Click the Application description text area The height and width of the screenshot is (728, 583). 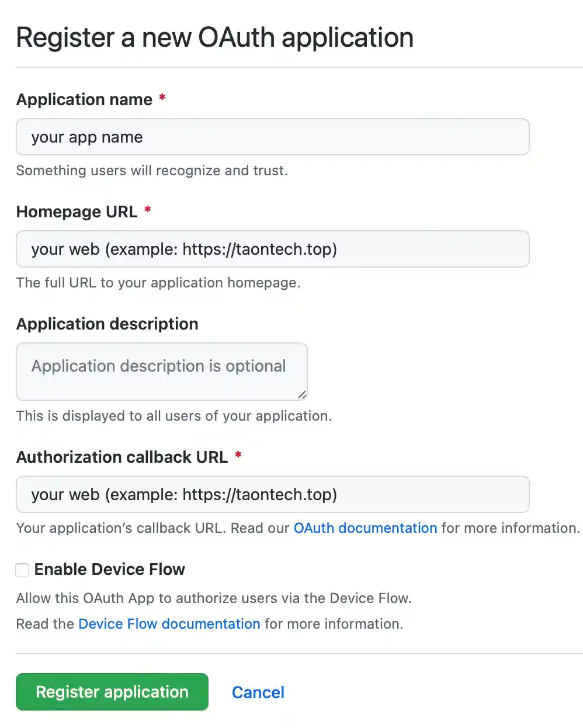point(162,372)
